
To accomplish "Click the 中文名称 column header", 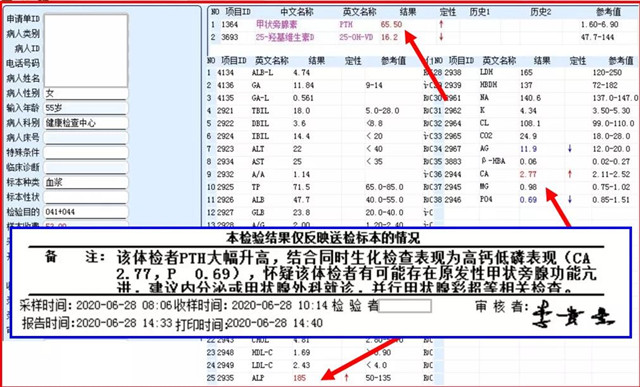I will tap(297, 12).
